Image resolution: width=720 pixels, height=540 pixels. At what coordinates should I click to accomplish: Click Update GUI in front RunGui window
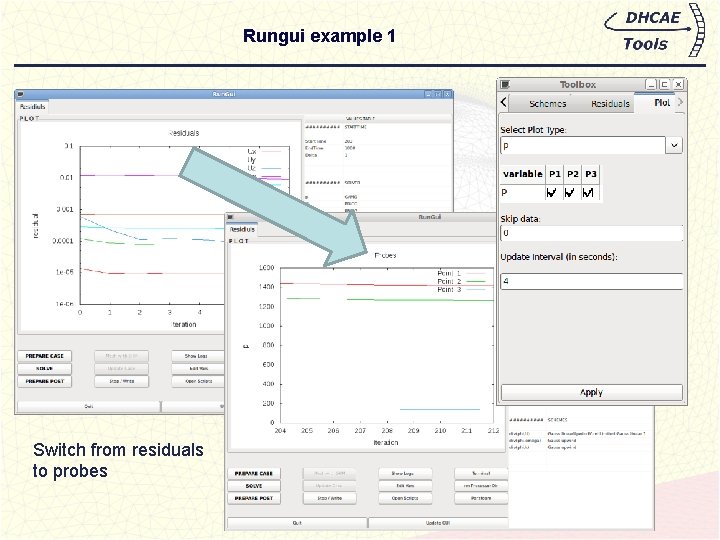point(438,523)
